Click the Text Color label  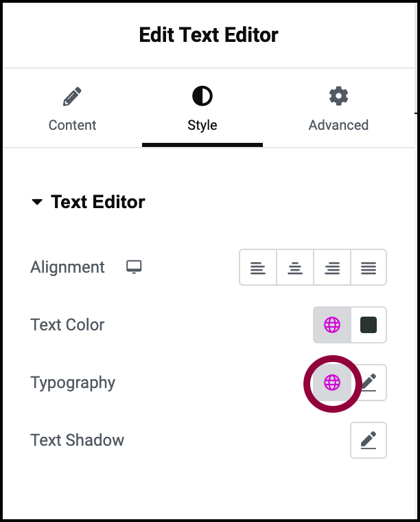pos(67,325)
